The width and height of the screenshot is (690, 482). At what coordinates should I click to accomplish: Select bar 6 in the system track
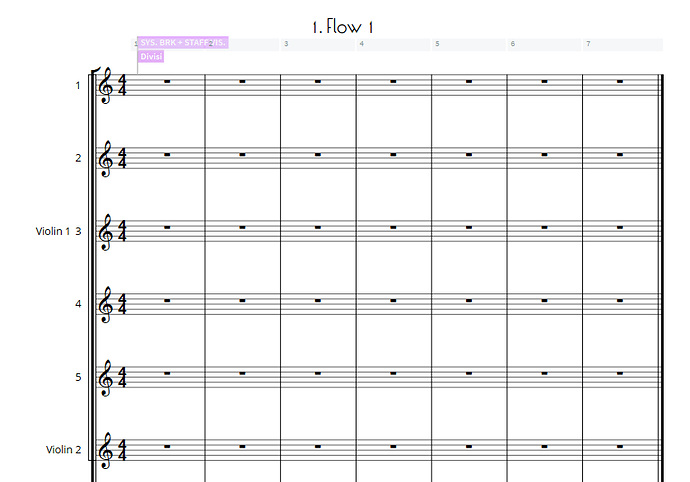[545, 44]
